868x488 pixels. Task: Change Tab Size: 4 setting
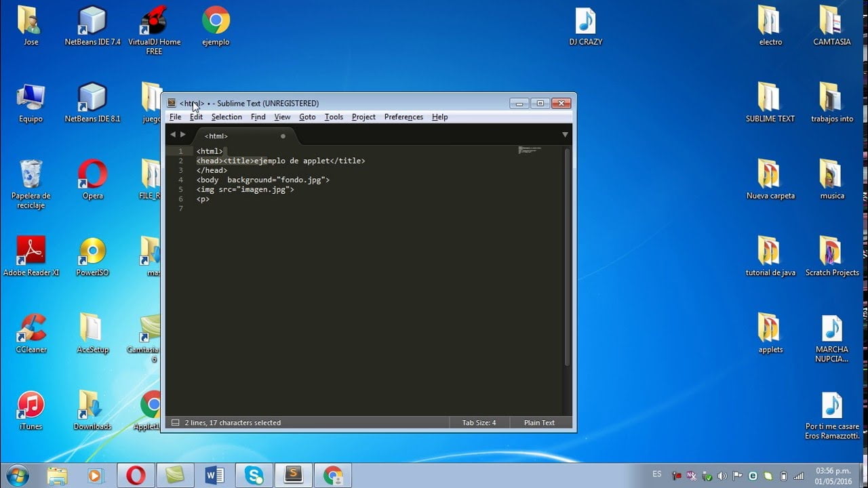479,422
